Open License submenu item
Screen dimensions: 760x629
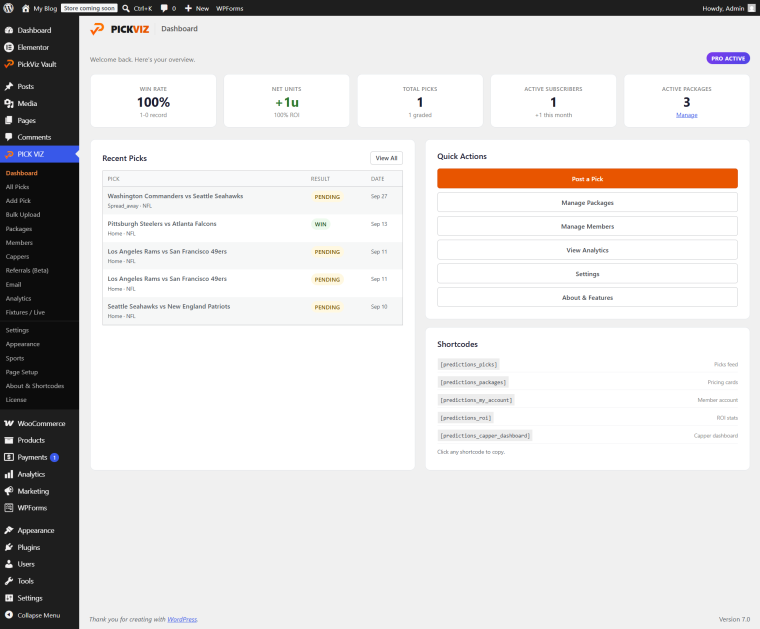pyautogui.click(x=16, y=400)
